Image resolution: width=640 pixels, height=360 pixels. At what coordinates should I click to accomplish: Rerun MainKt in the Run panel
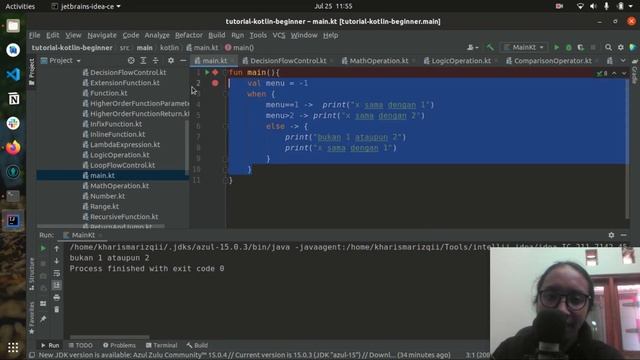43,248
